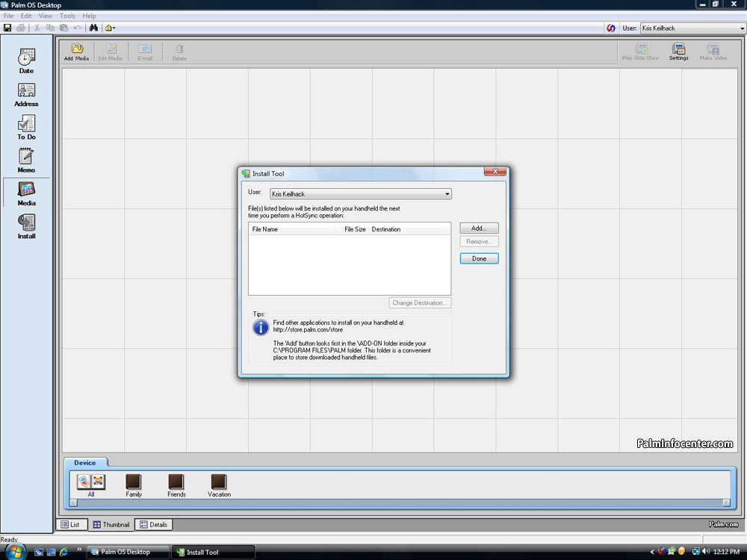Open the Memo view in the sidebar
Viewport: 747px width, 560px height.
pos(26,161)
